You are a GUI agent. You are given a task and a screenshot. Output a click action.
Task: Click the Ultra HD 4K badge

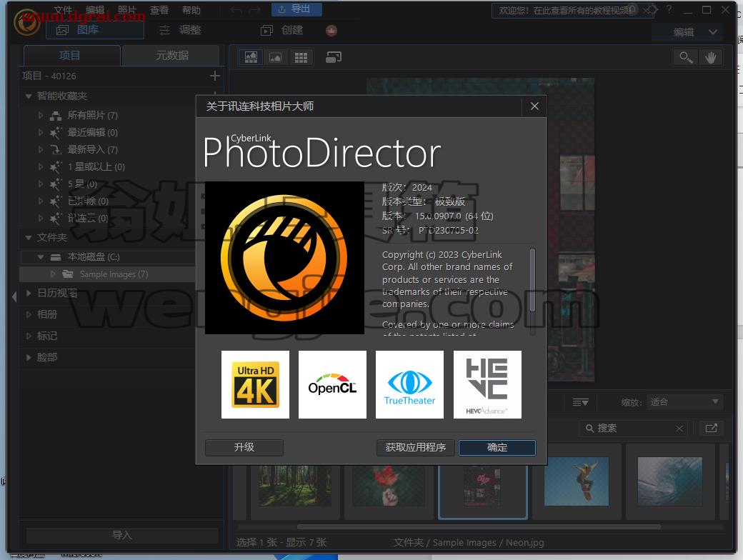(256, 385)
